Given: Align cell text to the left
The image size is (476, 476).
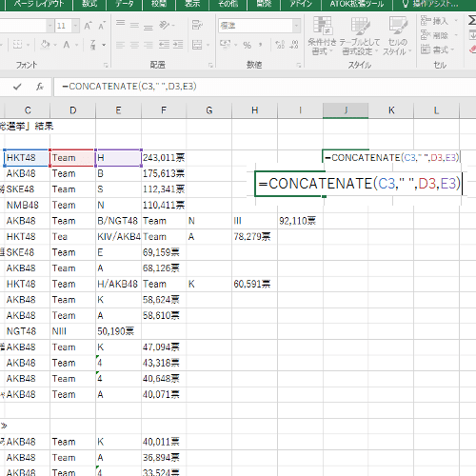Looking at the screenshot, I should [x=120, y=45].
